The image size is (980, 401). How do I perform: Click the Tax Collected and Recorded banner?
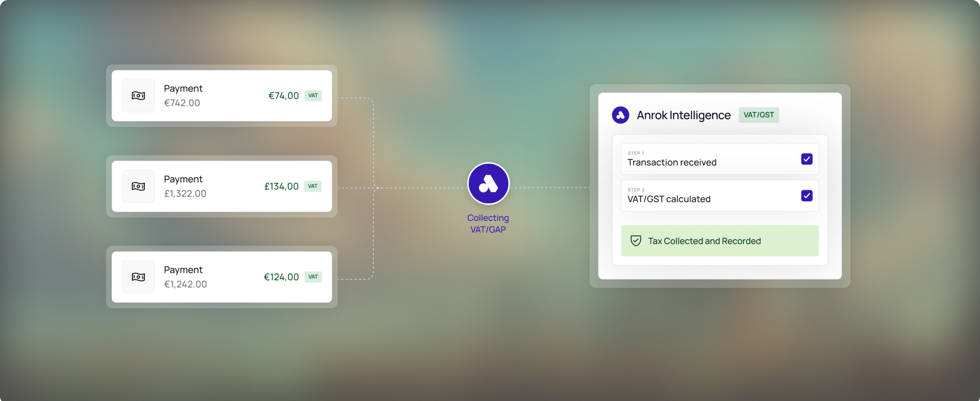720,241
